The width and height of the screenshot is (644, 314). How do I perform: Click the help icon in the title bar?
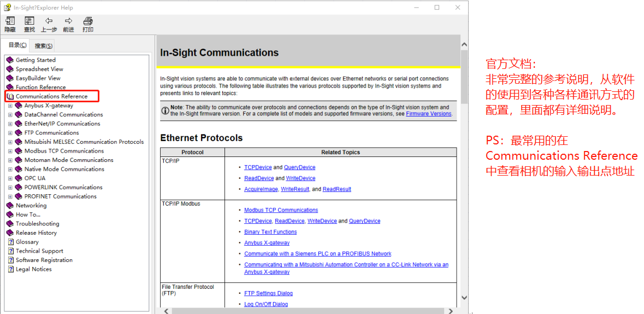coord(8,8)
